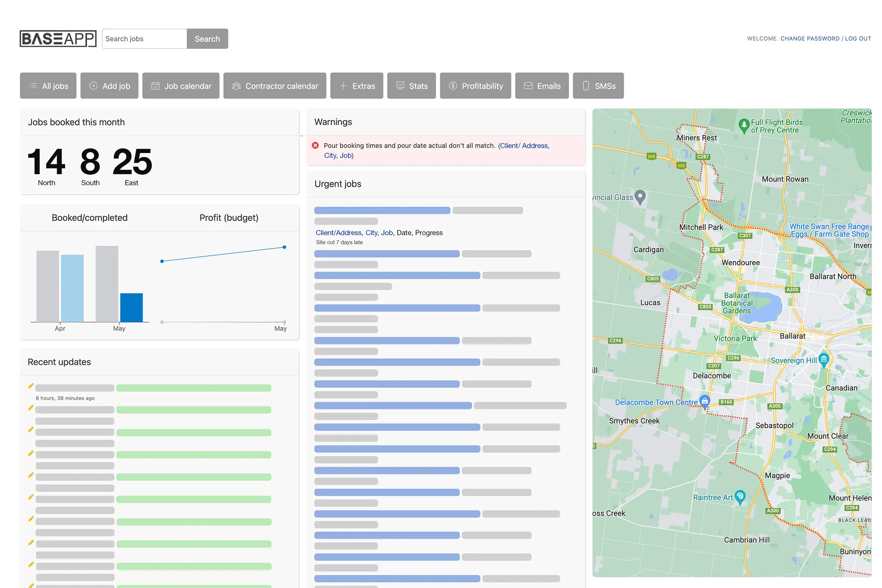This screenshot has width=882, height=588.
Task: Open the Job calendar page
Action: tap(181, 86)
